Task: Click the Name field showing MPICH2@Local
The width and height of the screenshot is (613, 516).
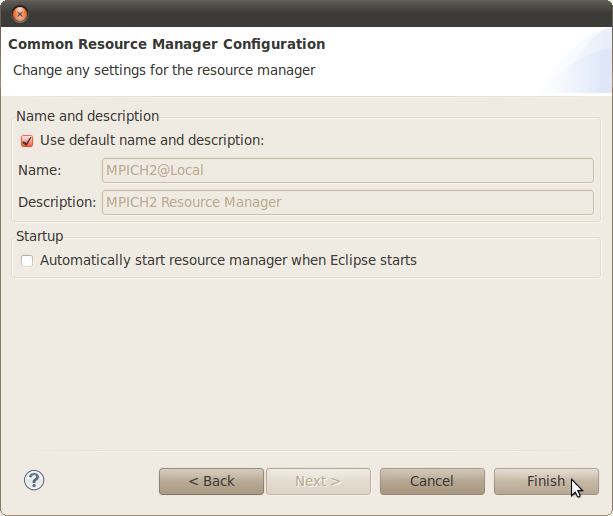Action: [348, 170]
